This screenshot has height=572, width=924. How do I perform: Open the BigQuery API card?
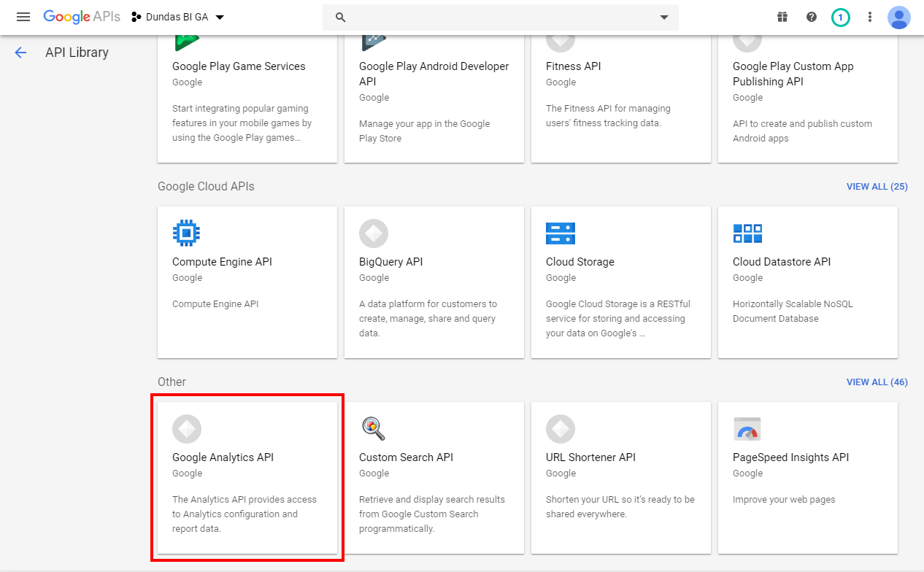click(434, 282)
